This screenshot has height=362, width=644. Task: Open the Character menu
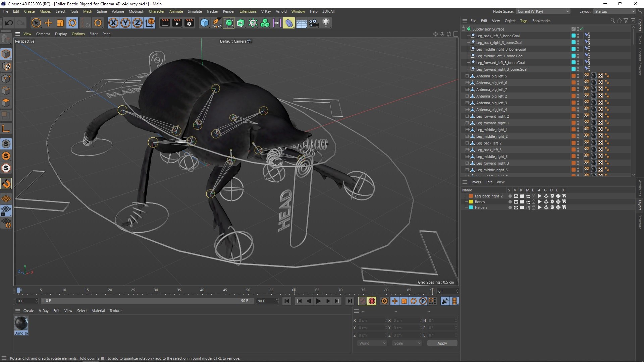point(157,11)
